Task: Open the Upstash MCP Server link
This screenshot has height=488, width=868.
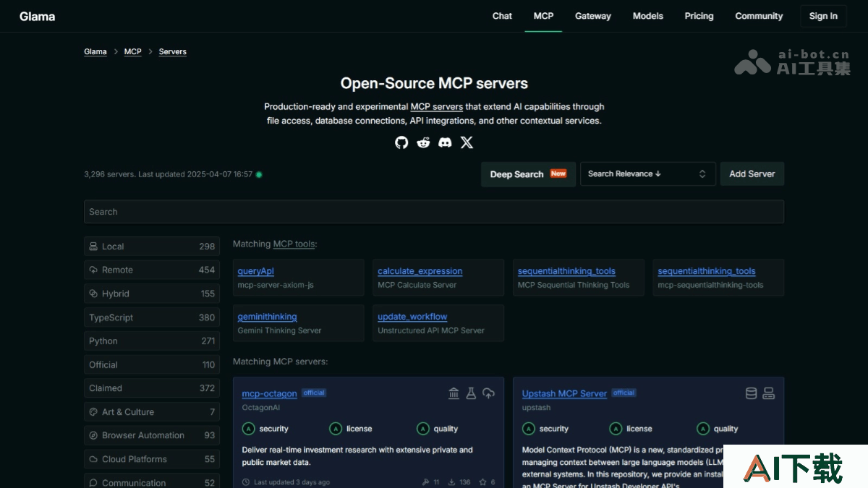Action: pyautogui.click(x=564, y=393)
